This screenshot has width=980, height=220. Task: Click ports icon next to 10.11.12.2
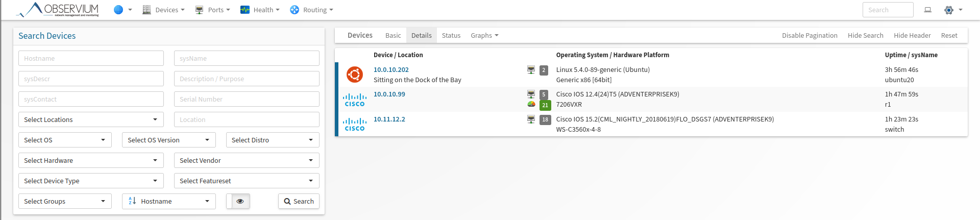tap(531, 119)
